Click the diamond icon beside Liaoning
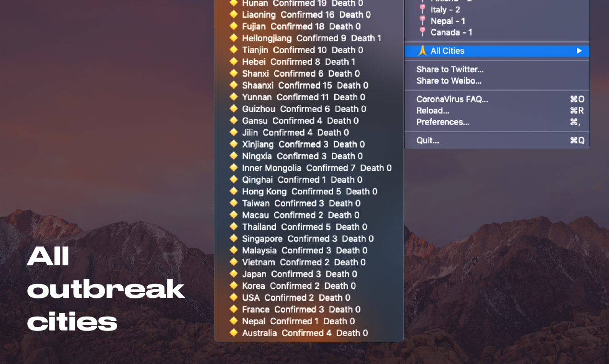Viewport: 609px width, 364px height. click(x=234, y=14)
